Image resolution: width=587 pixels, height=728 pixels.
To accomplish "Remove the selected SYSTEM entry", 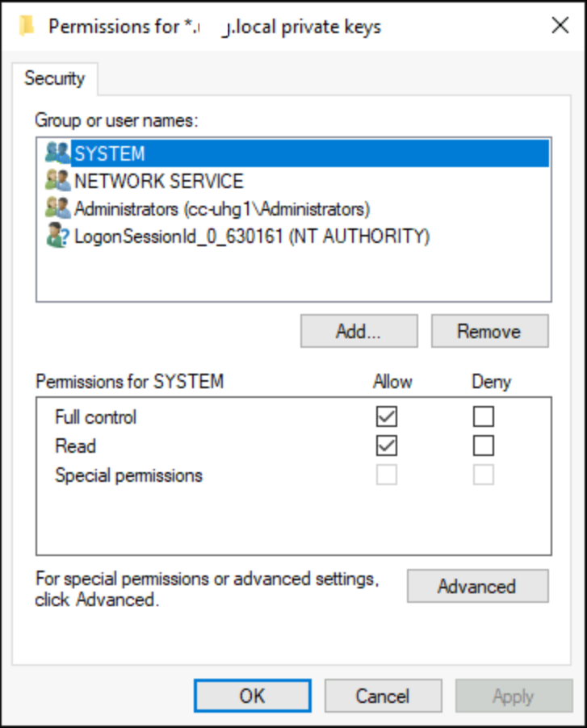I will (489, 330).
